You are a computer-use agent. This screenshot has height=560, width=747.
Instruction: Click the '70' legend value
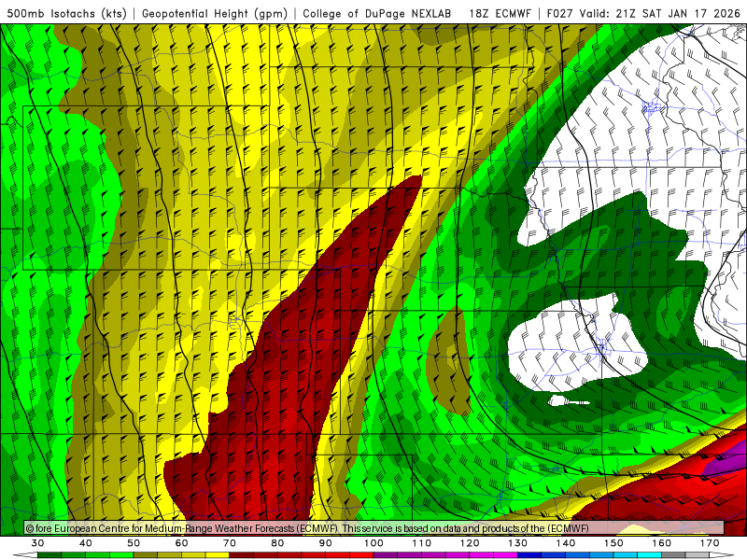(230, 543)
